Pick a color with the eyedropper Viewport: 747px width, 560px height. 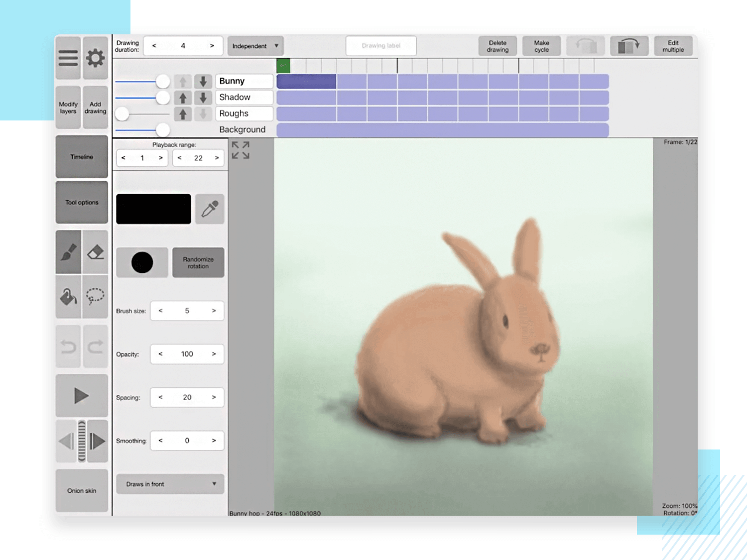point(210,209)
